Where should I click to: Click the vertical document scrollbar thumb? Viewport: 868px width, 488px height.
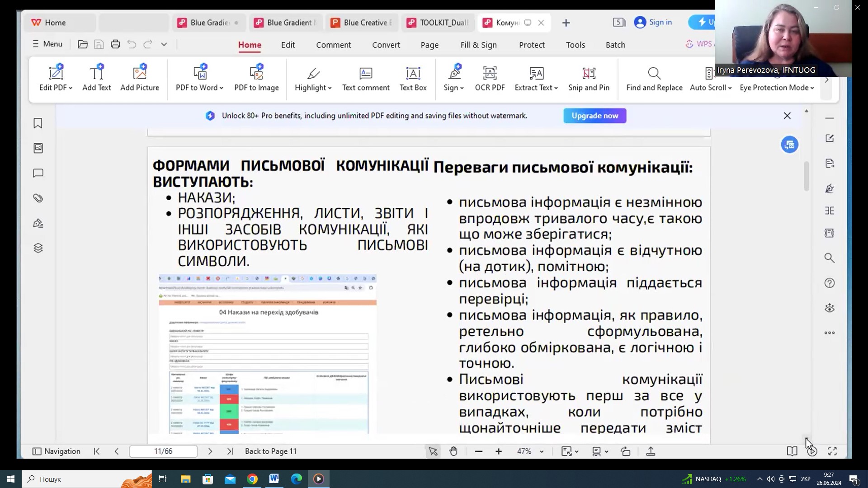[x=806, y=176]
